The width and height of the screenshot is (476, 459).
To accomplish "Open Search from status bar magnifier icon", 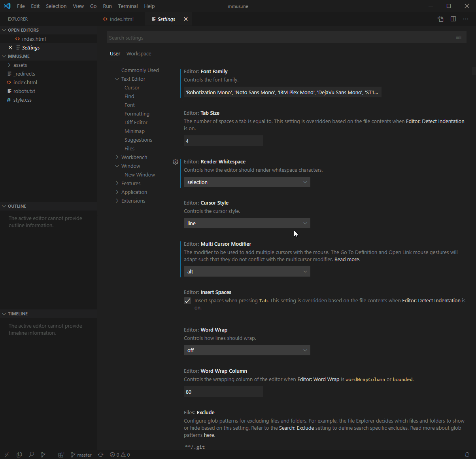I will coord(31,455).
